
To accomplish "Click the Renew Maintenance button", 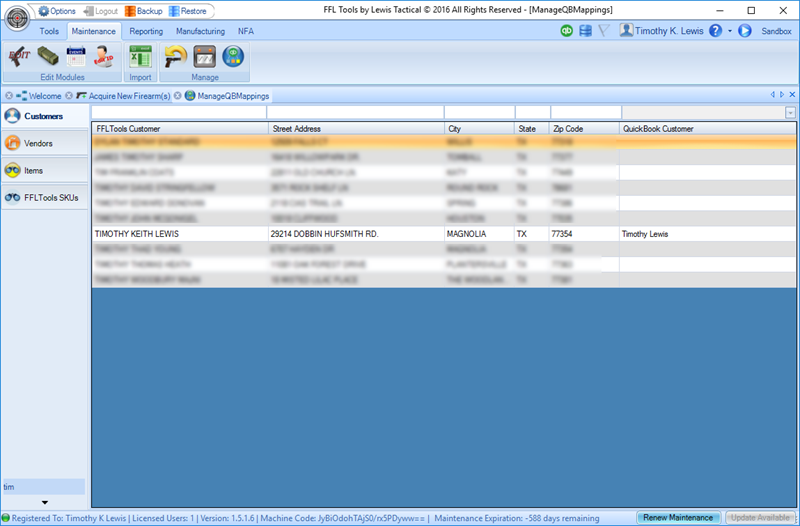I will (x=678, y=517).
